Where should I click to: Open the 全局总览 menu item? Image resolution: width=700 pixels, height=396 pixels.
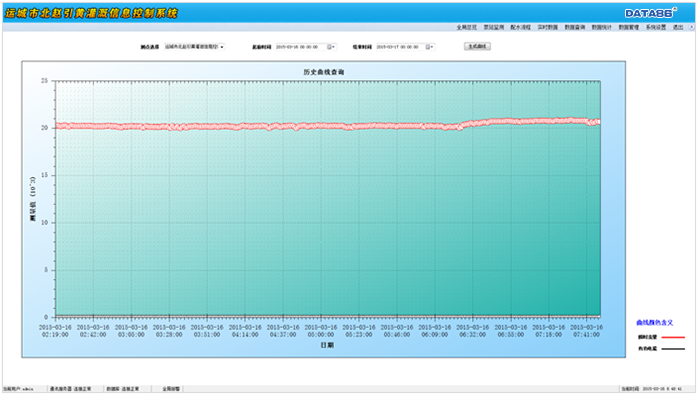coord(467,27)
